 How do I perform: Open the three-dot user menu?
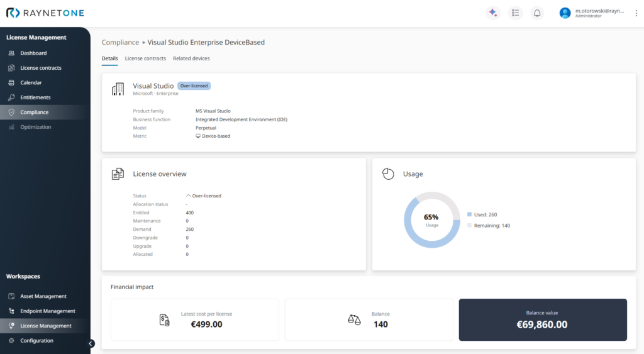click(636, 13)
